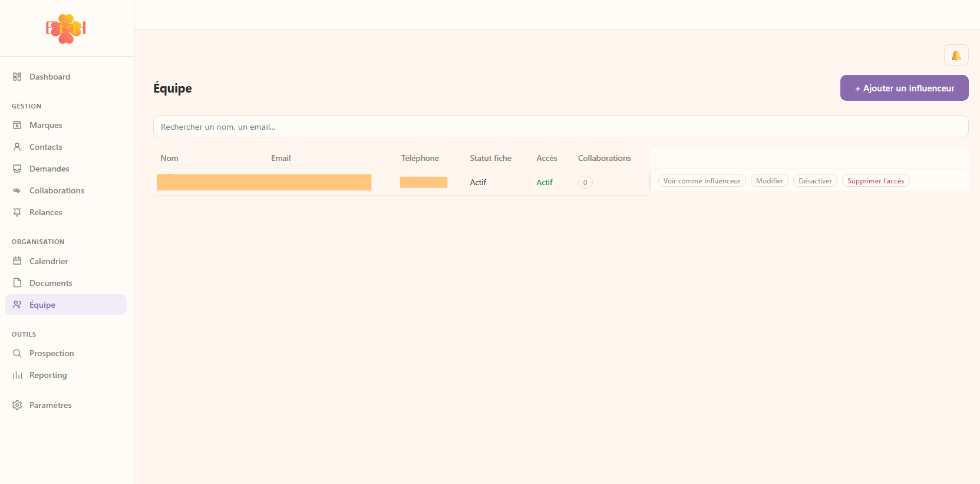The image size is (980, 484).
Task: Open the Calendrier page
Action: (65, 261)
